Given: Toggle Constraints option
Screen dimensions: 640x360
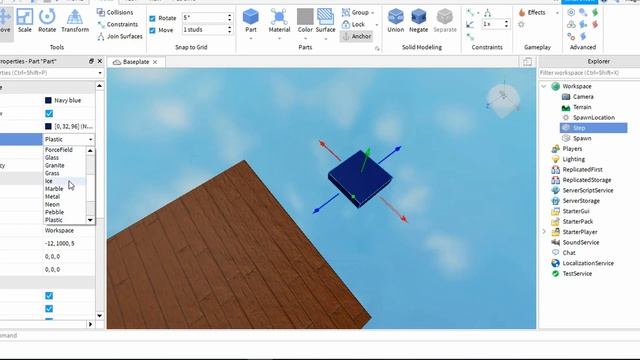Looking at the screenshot, I should 118,24.
